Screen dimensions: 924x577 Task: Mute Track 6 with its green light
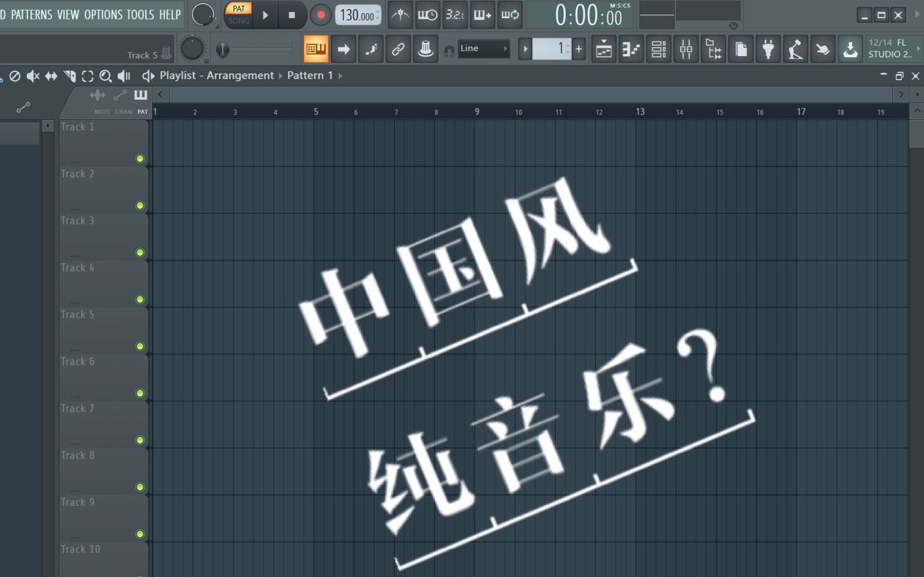[x=140, y=393]
